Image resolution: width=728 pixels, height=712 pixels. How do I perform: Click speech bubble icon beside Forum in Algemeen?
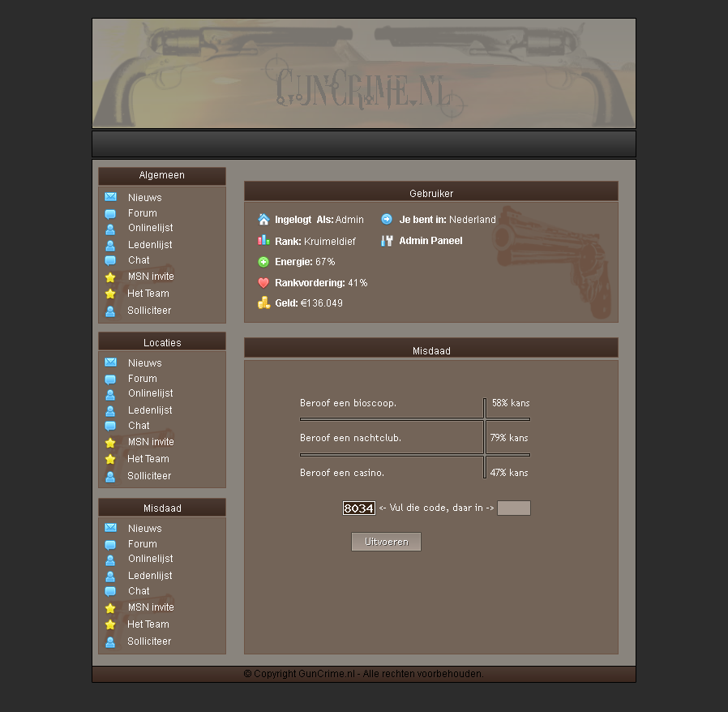[x=110, y=213]
